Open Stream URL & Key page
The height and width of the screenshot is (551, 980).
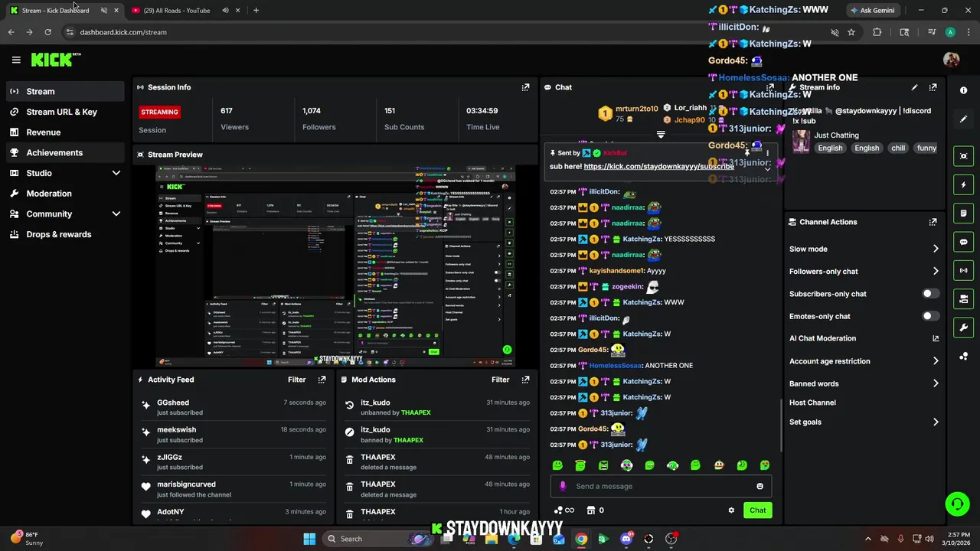point(65,112)
